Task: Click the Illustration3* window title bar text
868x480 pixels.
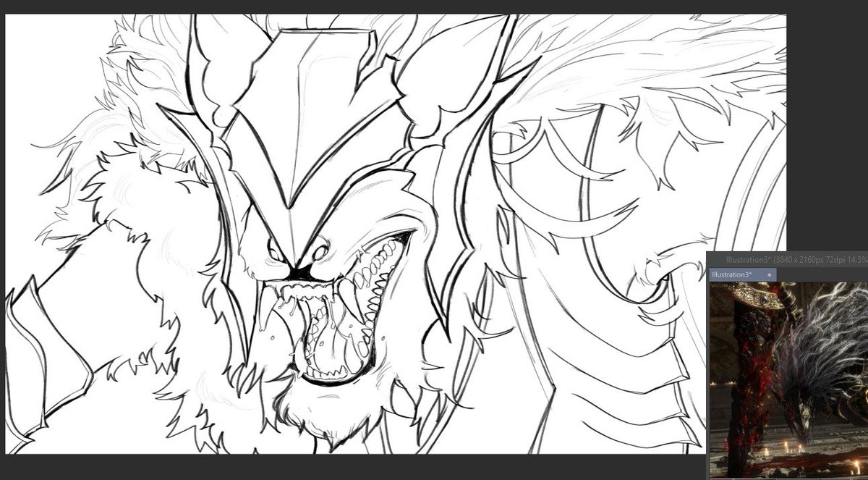Action: click(796, 259)
